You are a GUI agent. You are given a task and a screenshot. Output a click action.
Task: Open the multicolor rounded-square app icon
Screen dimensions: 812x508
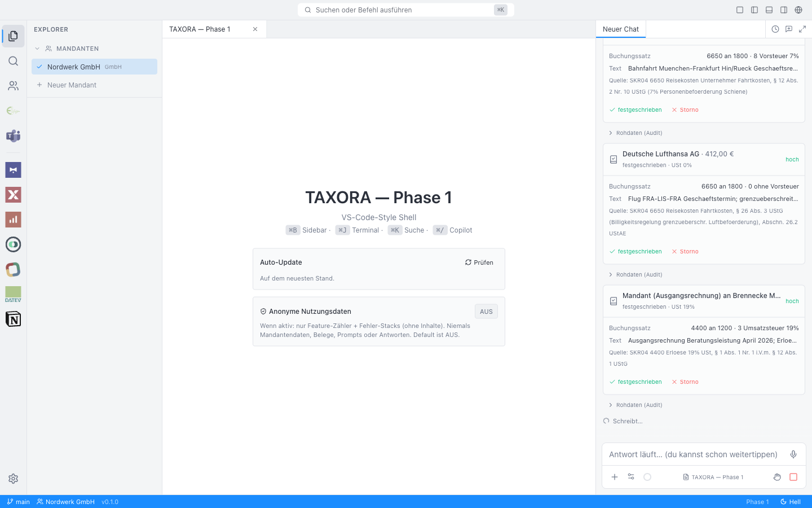pos(13,269)
